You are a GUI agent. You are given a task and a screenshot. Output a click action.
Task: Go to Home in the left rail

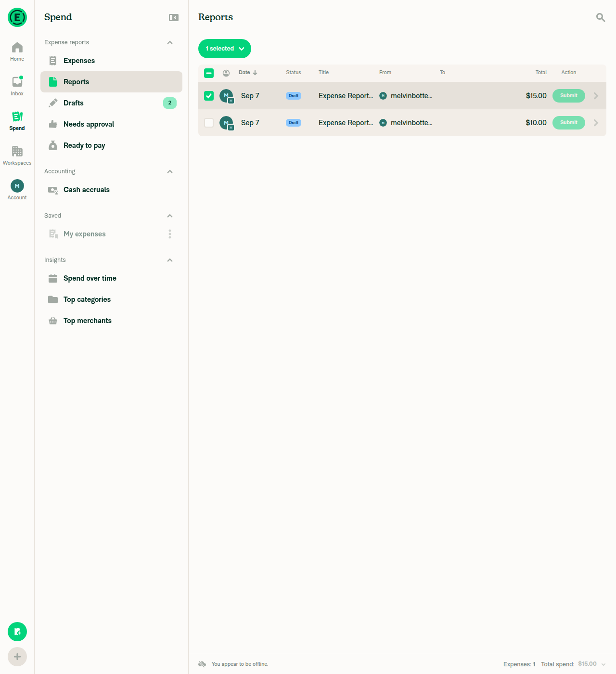(17, 52)
